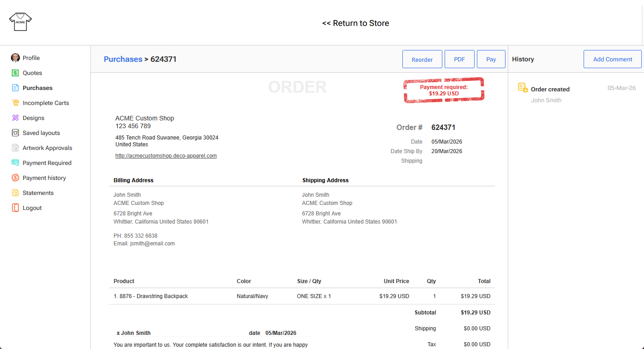Viewport: 644px width, 349px height.
Task: Click the Saved layouts icon
Action: [x=15, y=133]
